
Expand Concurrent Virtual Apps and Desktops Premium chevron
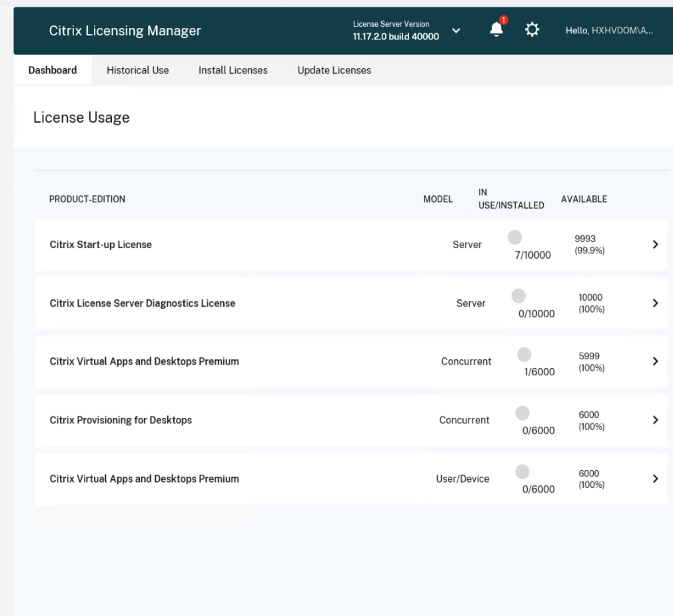point(656,361)
